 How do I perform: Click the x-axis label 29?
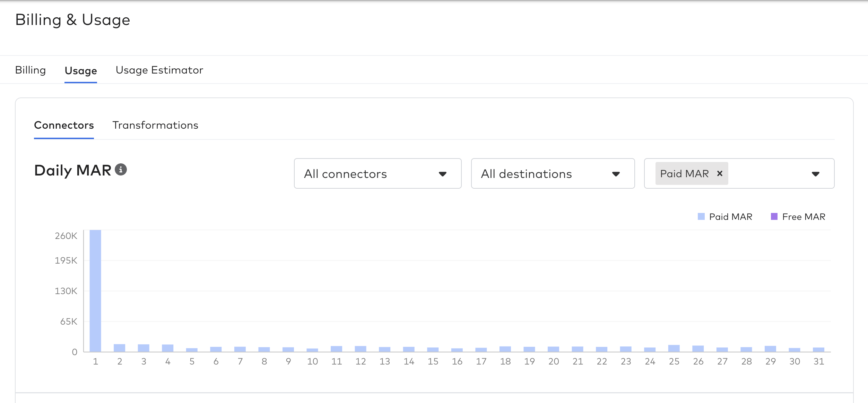[x=770, y=361]
